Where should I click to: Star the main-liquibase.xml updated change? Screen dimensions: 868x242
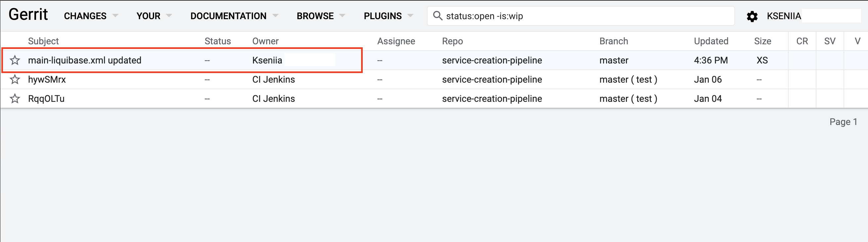[x=15, y=60]
